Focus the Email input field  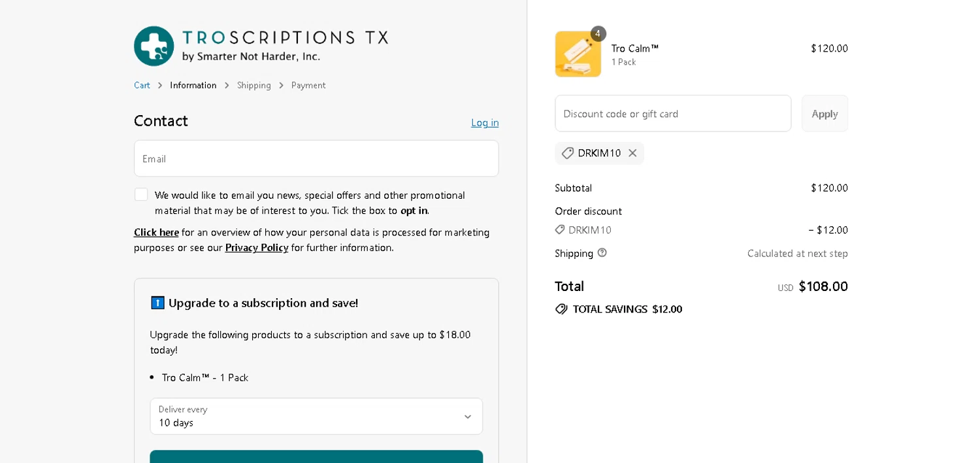[316, 158]
